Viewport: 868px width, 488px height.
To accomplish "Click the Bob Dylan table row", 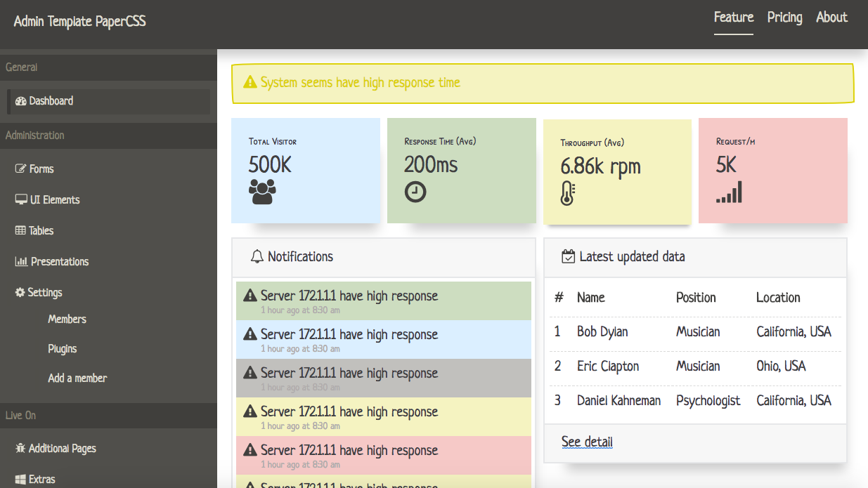I will pos(695,332).
